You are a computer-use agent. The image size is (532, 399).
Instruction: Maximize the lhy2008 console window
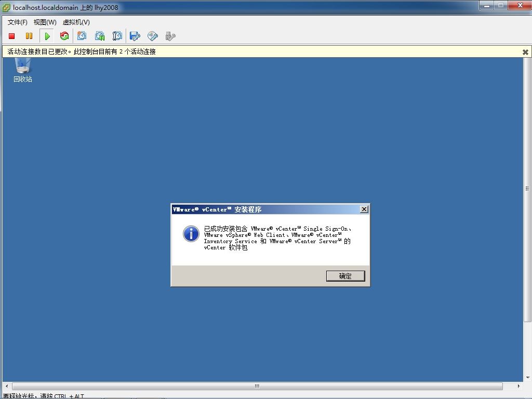[x=500, y=5]
